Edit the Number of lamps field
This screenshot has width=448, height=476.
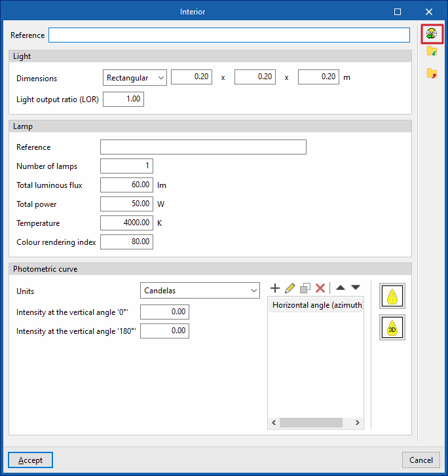[126, 166]
